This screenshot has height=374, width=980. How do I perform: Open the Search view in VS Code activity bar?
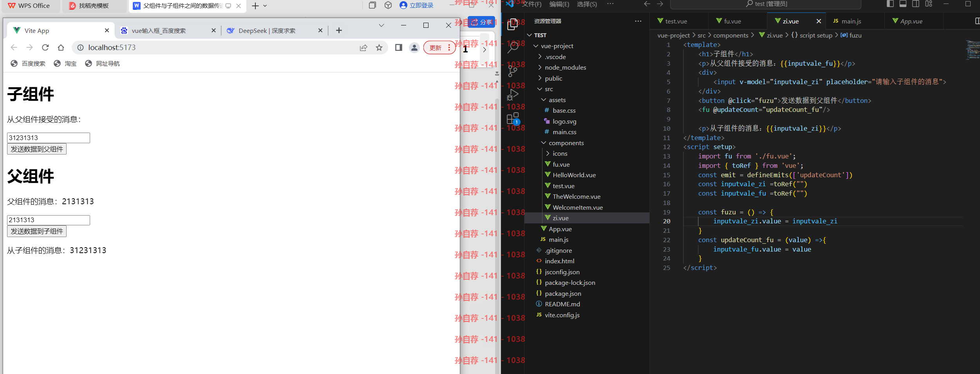(x=512, y=48)
